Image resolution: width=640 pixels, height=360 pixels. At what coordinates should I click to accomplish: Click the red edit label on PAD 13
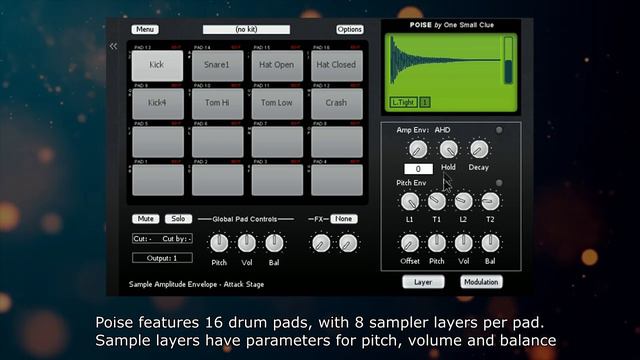pyautogui.click(x=176, y=47)
